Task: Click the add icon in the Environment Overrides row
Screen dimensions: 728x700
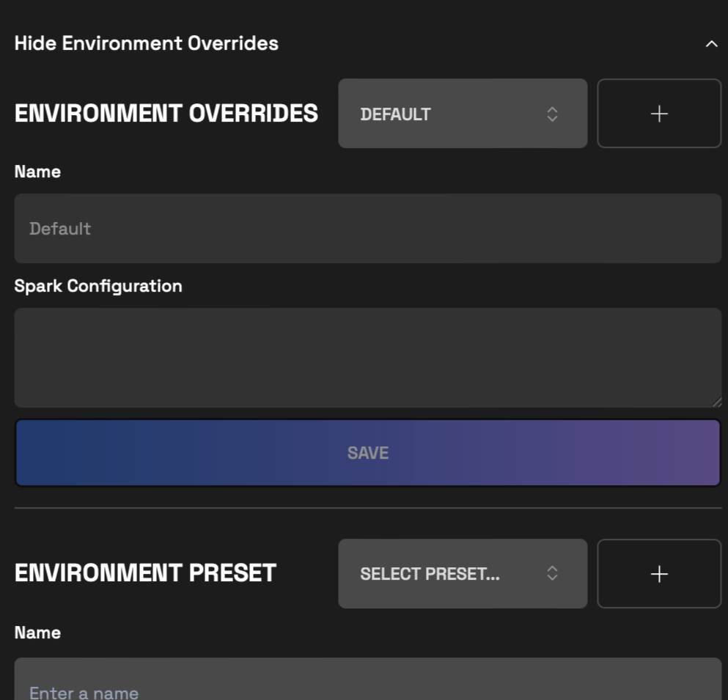Action: coord(658,114)
